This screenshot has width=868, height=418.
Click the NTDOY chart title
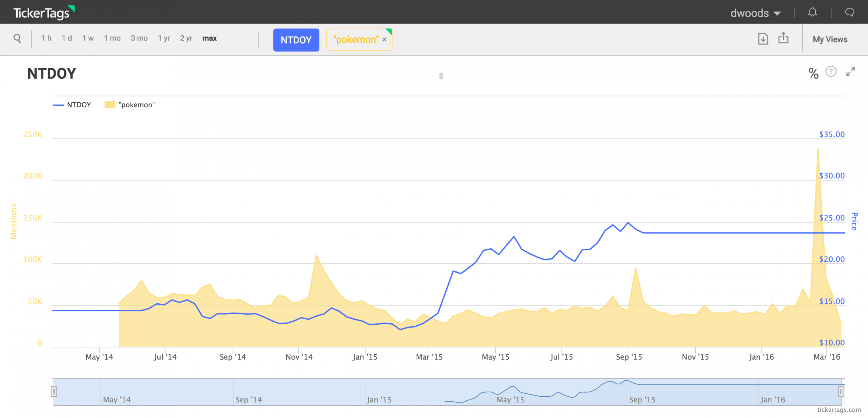52,73
